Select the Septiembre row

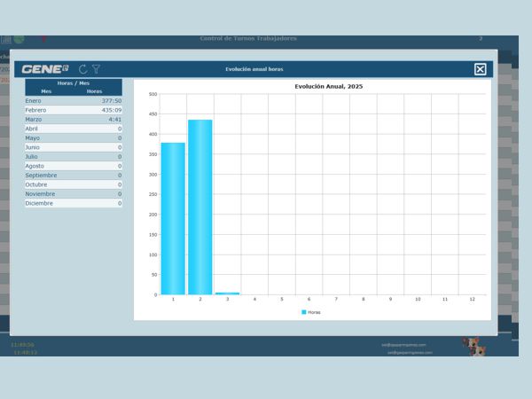[x=74, y=176]
